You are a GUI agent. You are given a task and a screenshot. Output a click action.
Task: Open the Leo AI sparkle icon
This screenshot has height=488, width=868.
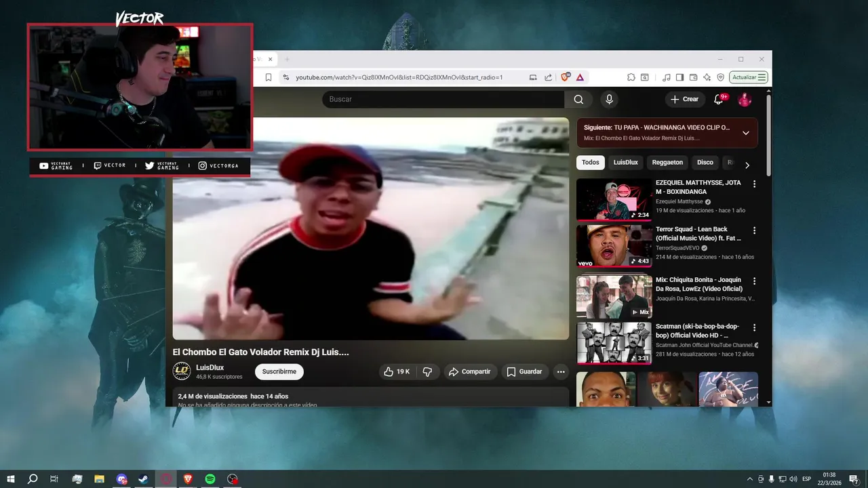click(707, 77)
